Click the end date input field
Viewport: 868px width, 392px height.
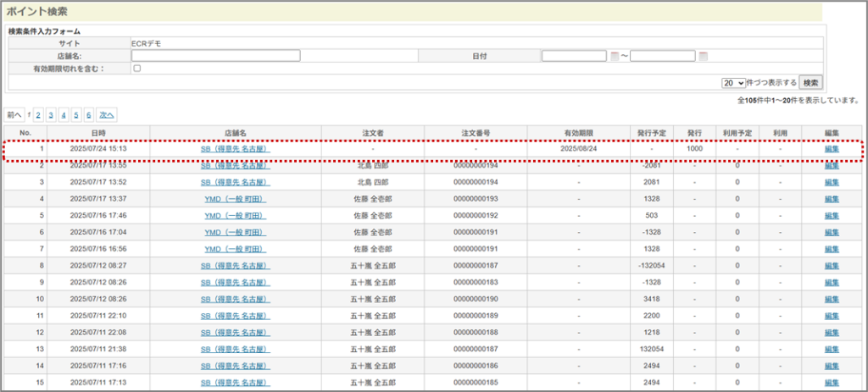(x=662, y=56)
